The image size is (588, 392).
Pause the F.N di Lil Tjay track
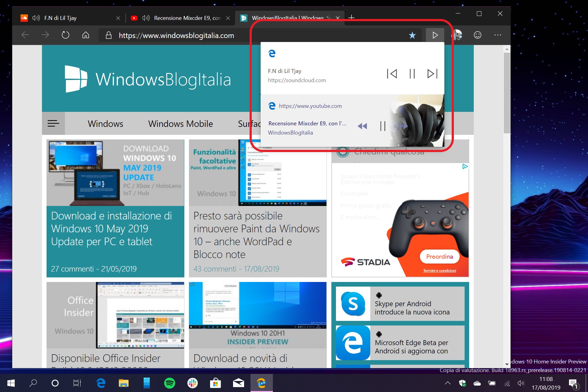(x=412, y=74)
